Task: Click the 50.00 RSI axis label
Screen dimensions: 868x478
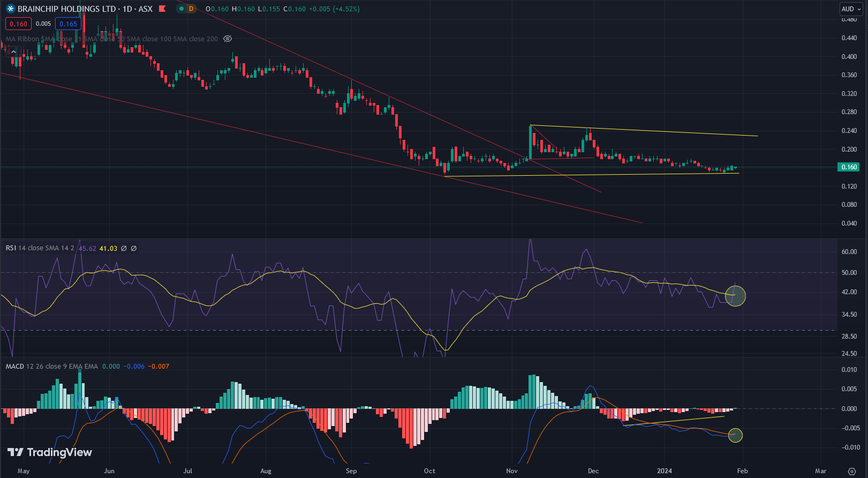Action: (849, 273)
